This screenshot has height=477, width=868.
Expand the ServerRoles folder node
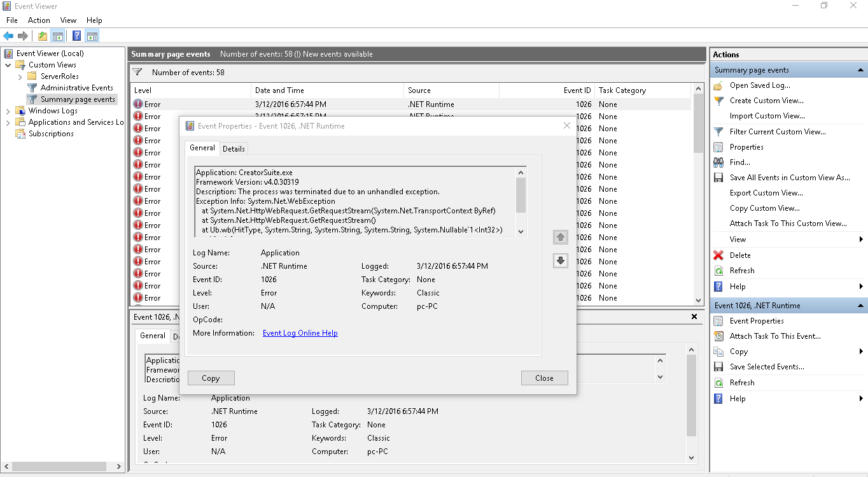20,76
